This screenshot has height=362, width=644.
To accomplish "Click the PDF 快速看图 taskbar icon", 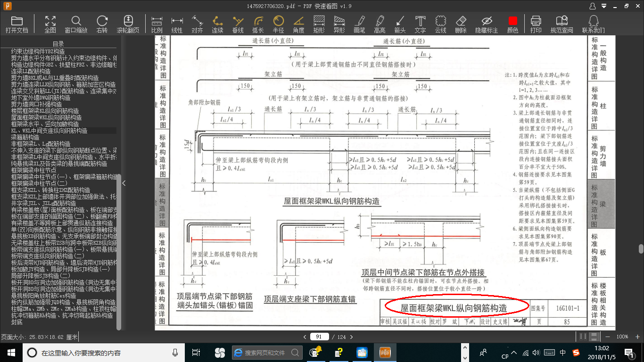I will 385,352.
